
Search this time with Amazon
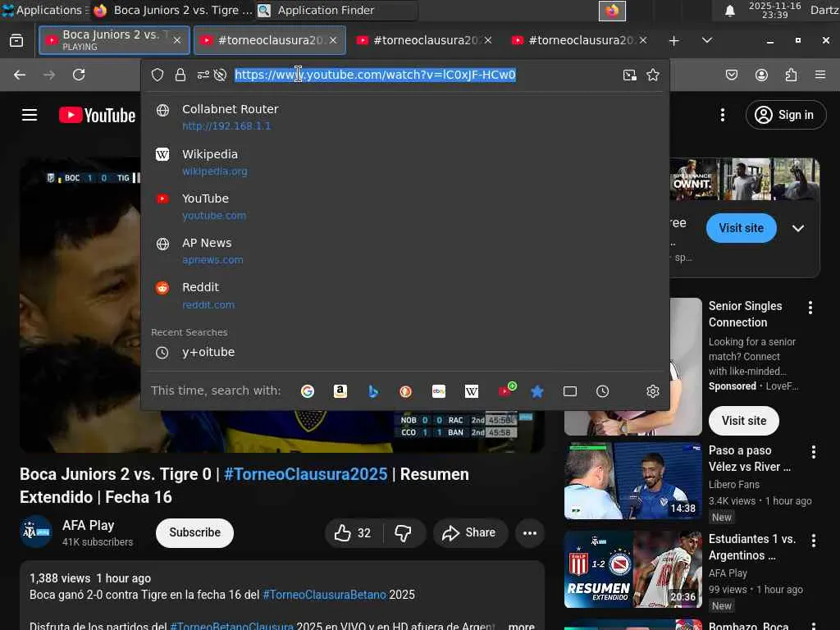coord(340,391)
